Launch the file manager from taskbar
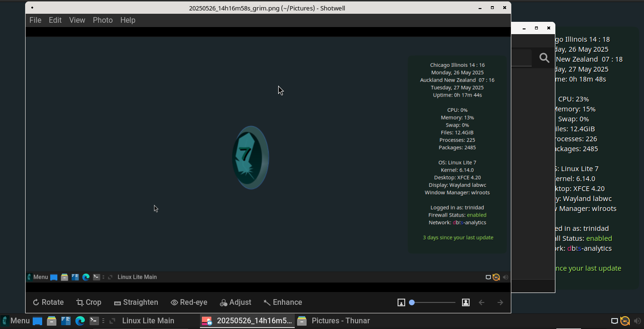644x329 pixels. tap(52, 321)
